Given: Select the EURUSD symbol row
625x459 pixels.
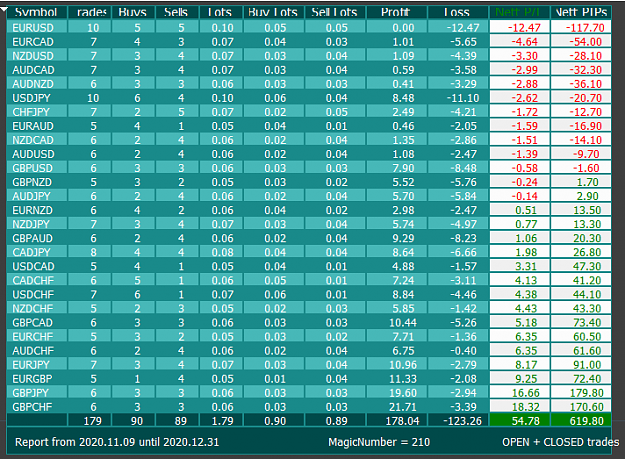Looking at the screenshot, I should click(309, 27).
